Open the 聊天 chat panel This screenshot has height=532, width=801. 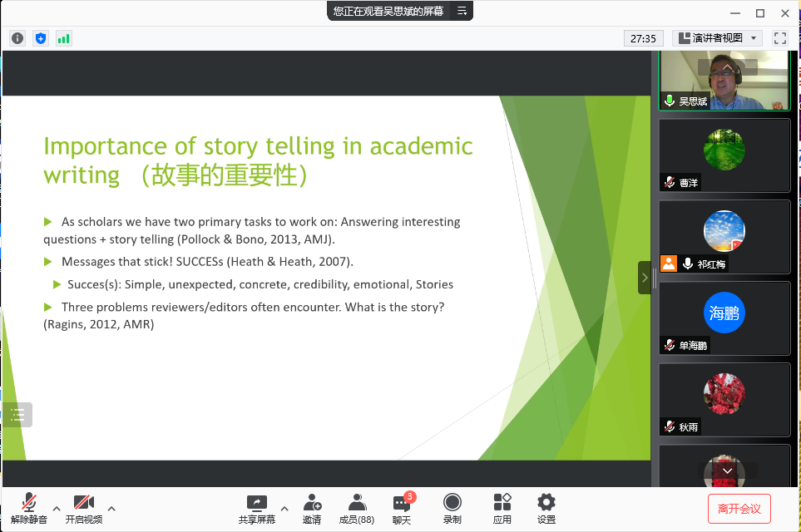point(402,509)
